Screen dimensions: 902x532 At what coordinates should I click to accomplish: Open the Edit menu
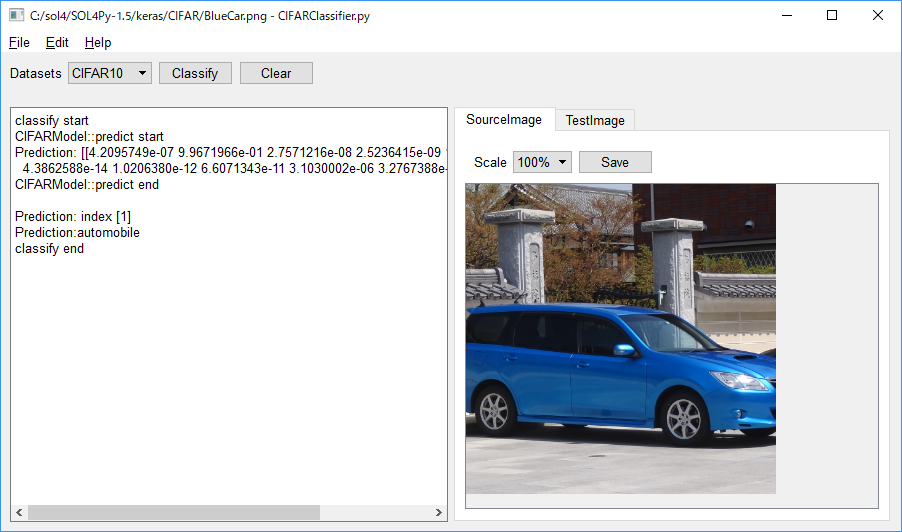[57, 43]
